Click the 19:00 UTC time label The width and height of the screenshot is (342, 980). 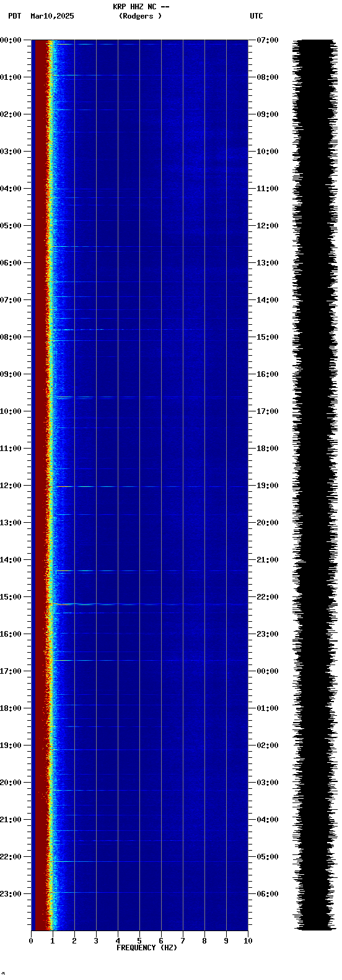[x=267, y=486]
